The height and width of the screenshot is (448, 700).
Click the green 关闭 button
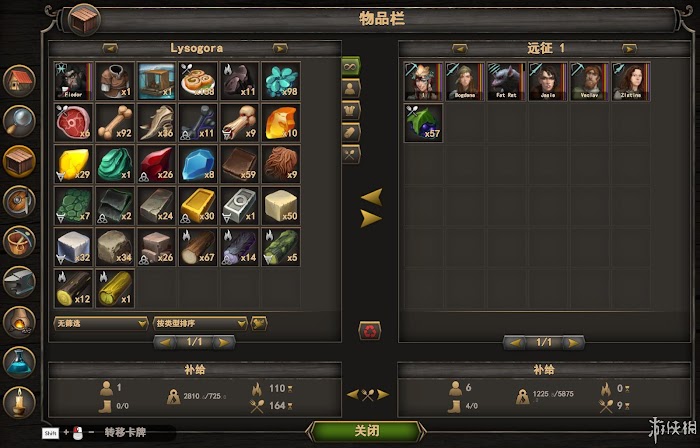(x=367, y=431)
